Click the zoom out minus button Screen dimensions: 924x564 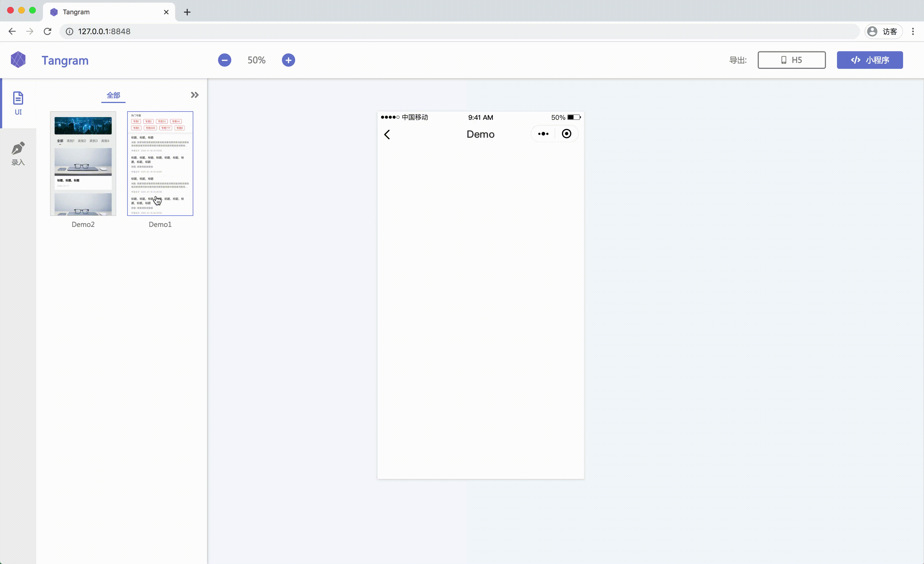tap(224, 60)
